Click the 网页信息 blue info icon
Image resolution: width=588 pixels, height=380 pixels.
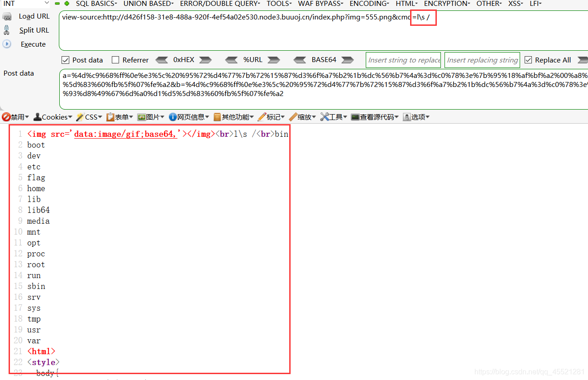tap(172, 117)
